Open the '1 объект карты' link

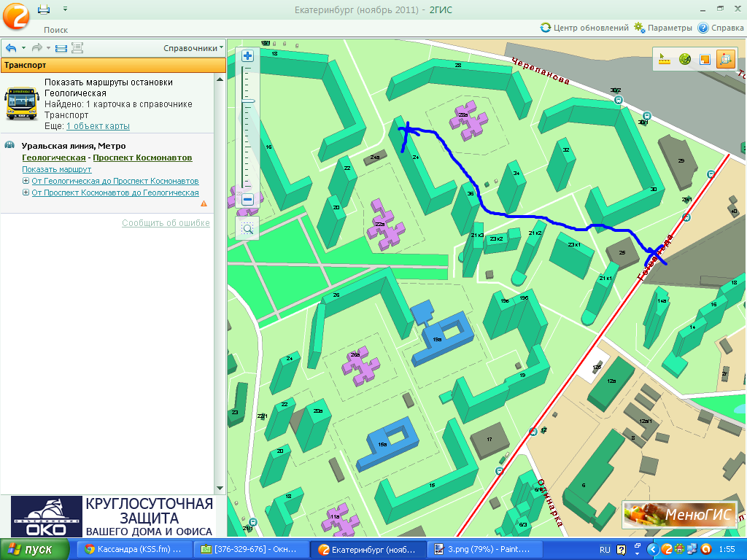[x=98, y=126]
